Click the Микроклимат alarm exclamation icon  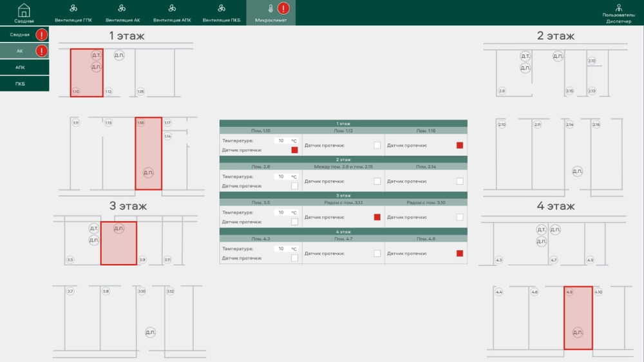click(x=283, y=9)
